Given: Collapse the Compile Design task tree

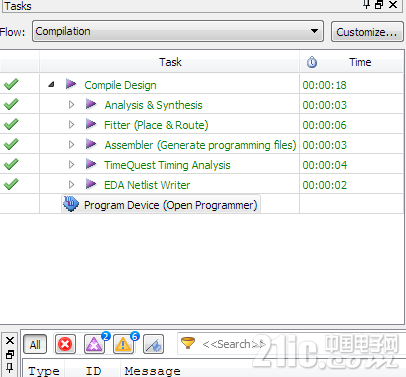Looking at the screenshot, I should [51, 85].
